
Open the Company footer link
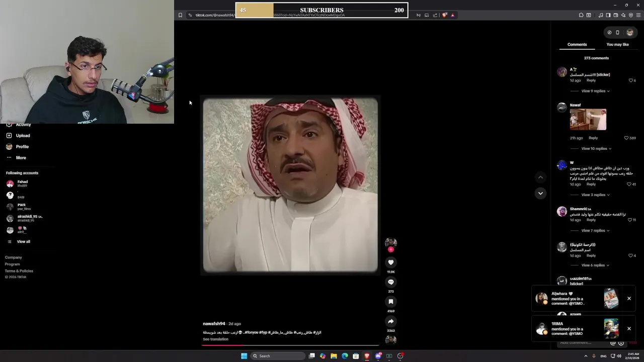(x=14, y=257)
